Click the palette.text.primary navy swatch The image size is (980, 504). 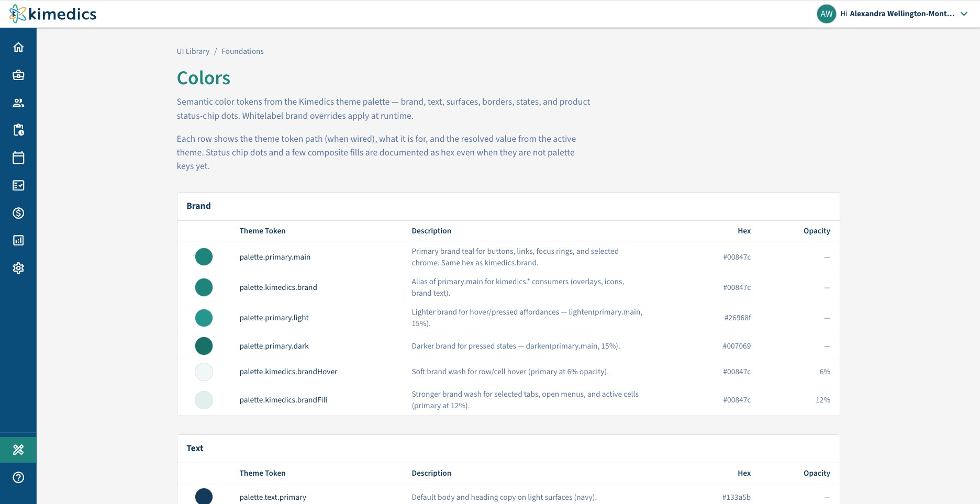tap(204, 496)
